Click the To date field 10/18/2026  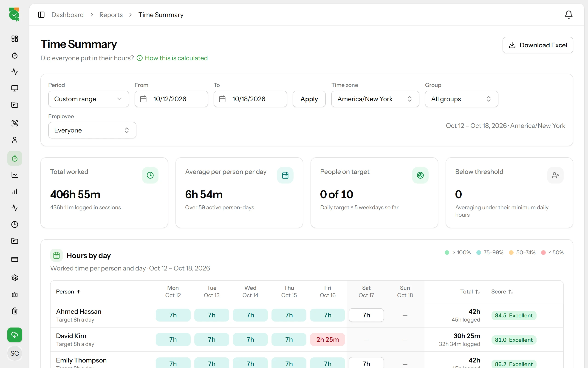click(x=250, y=99)
